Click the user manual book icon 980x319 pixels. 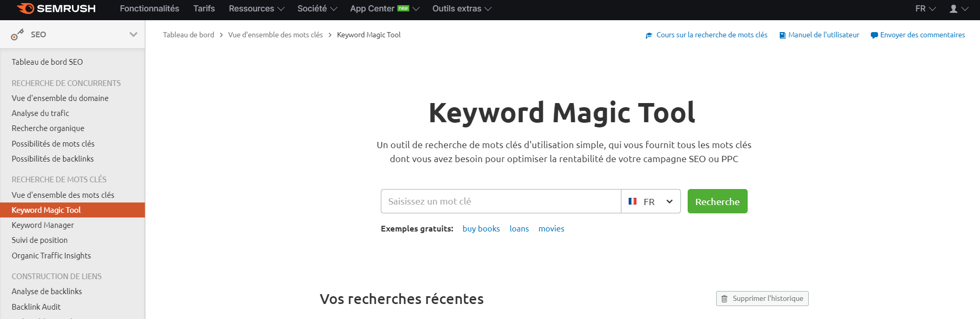pyautogui.click(x=782, y=35)
